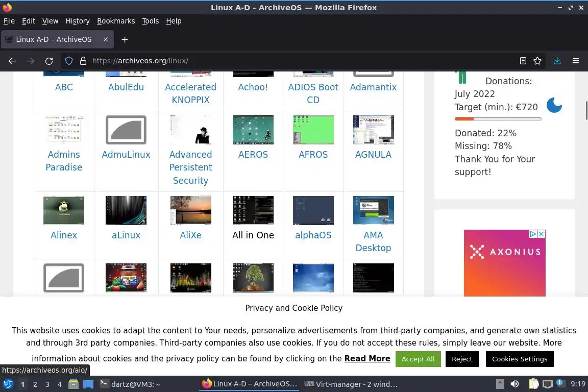Viewport: 588px width, 392px height.
Task: Click the donation progress bar
Action: pos(498,119)
